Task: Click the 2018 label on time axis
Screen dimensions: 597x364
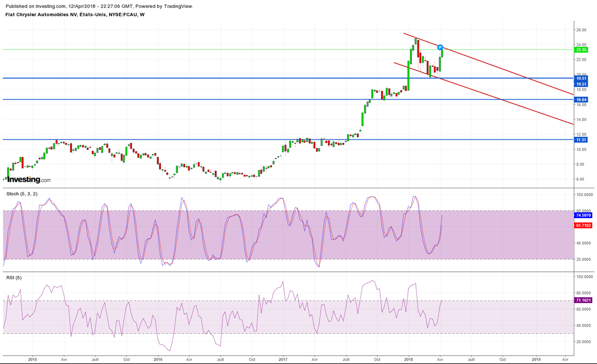Action: point(409,360)
